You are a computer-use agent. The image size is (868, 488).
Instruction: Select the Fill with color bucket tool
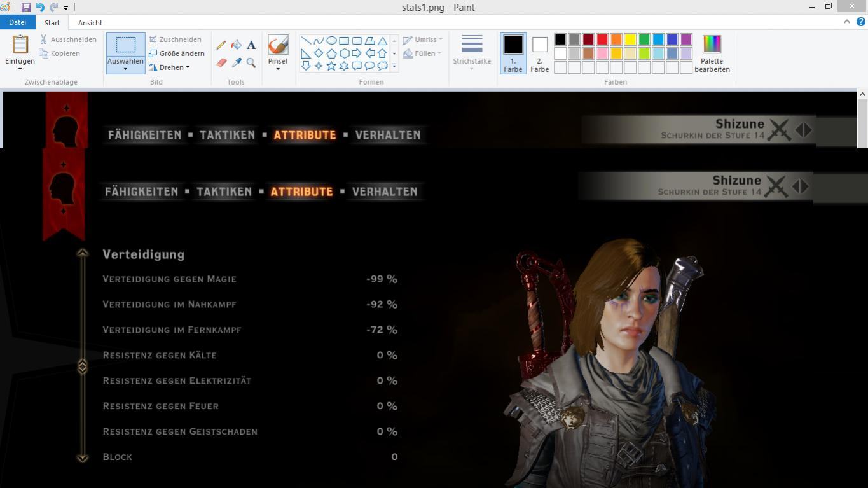(236, 45)
